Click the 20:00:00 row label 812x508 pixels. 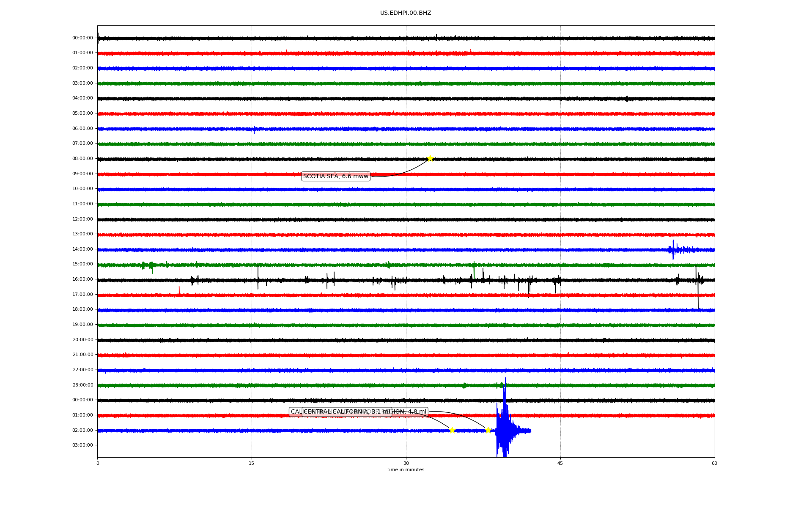pos(82,340)
